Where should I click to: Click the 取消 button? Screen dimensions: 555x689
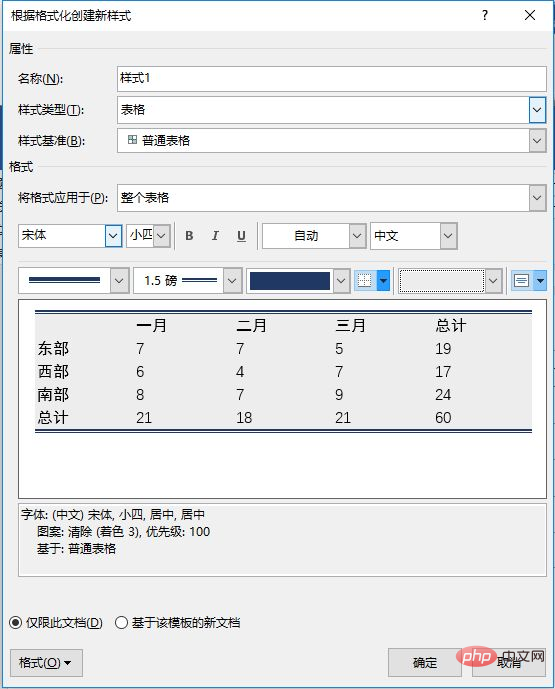tap(508, 663)
